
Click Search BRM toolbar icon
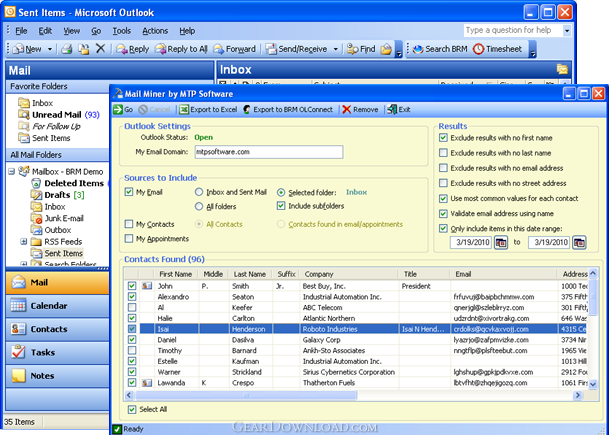click(x=418, y=49)
